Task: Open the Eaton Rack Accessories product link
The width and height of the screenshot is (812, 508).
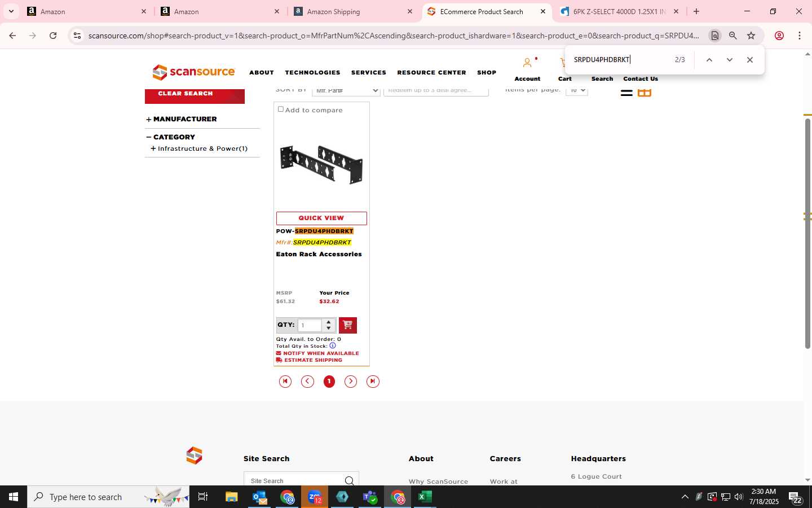Action: tap(319, 255)
